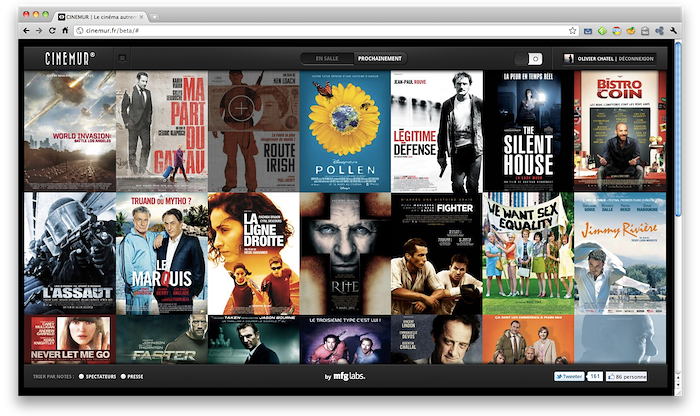Screen dimensions: 700x416
Task: Open a new browser tab
Action: point(154,17)
